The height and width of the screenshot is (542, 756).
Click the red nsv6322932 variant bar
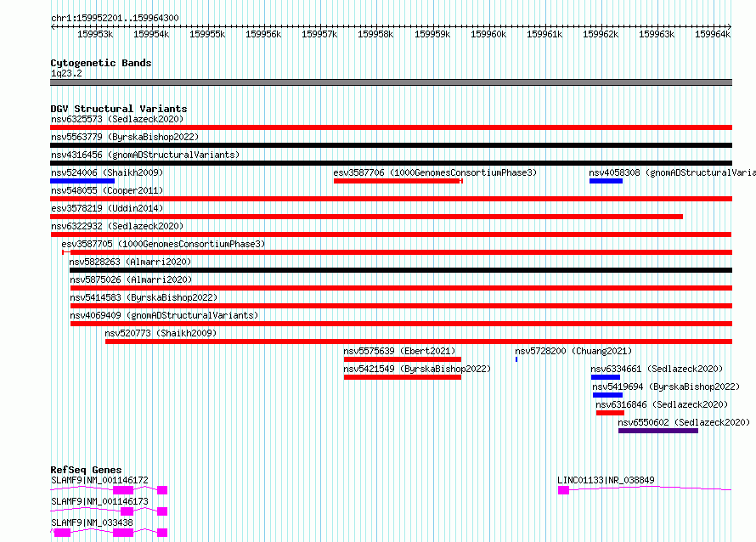point(391,234)
